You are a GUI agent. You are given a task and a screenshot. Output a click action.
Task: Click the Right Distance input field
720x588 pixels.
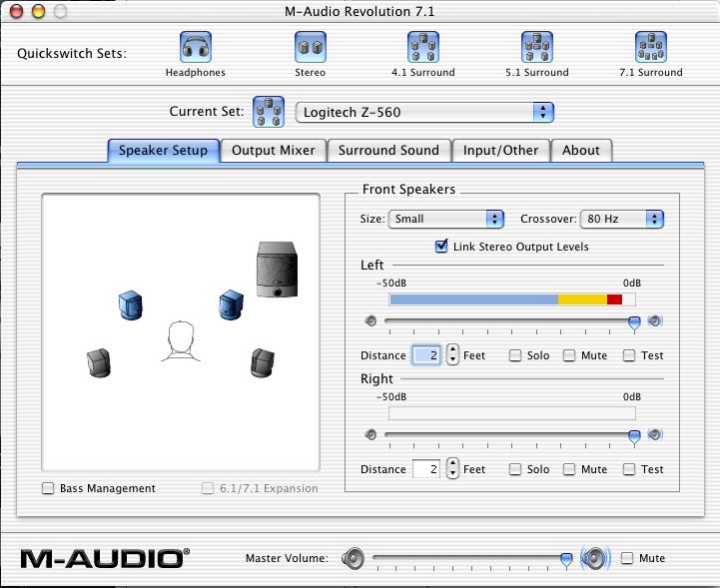pyautogui.click(x=426, y=469)
